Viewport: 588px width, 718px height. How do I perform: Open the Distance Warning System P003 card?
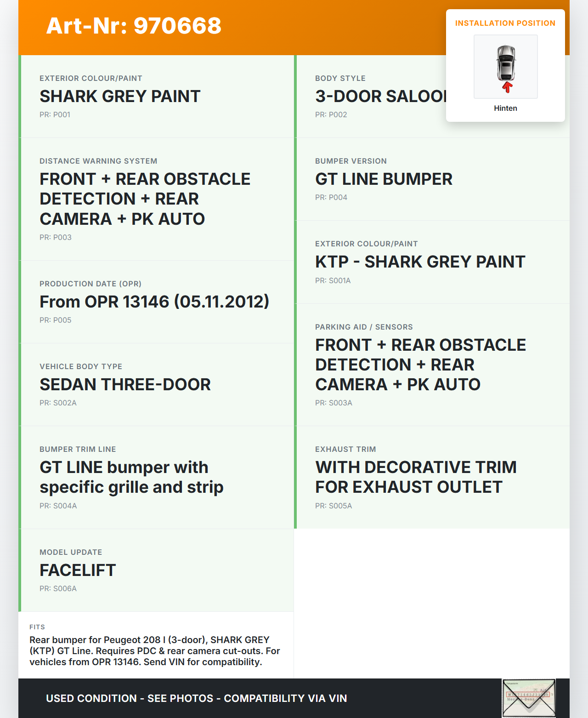point(156,199)
